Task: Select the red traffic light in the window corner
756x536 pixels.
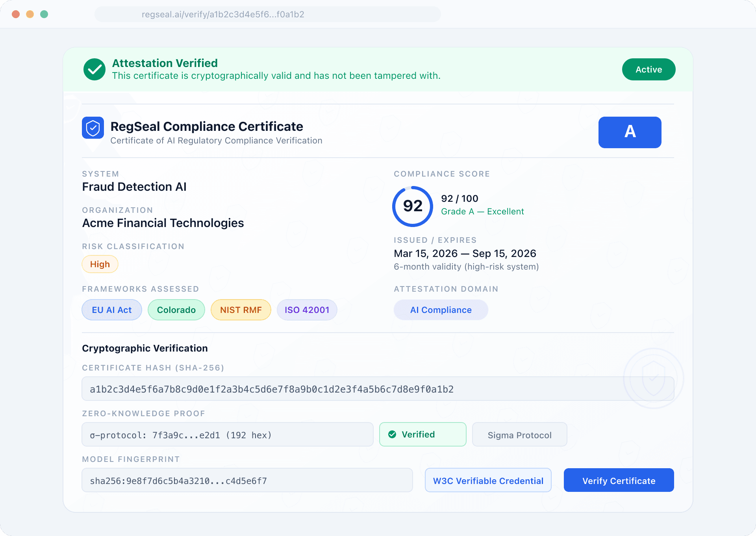Action: (15, 14)
